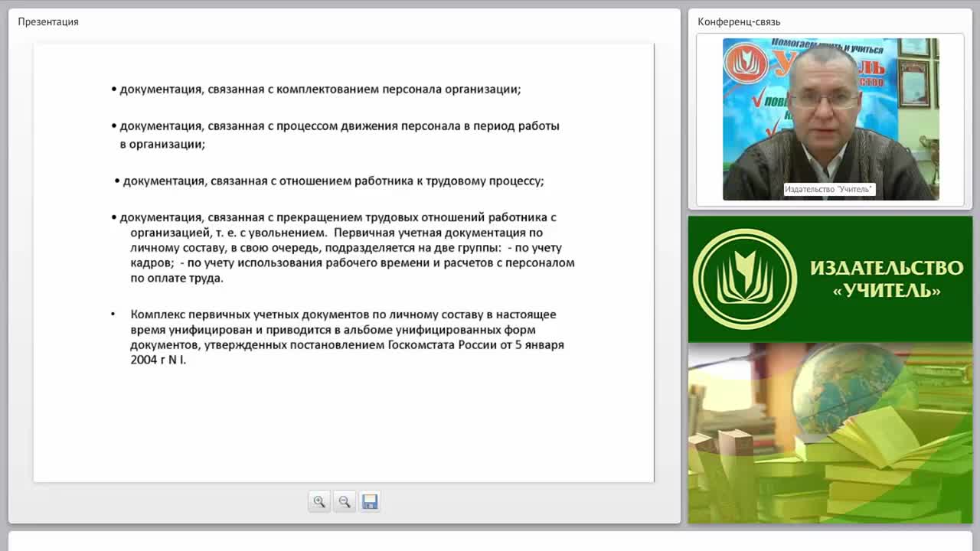The width and height of the screenshot is (980, 551).
Task: Click the slide line about комплектованием персонала
Action: [x=316, y=90]
